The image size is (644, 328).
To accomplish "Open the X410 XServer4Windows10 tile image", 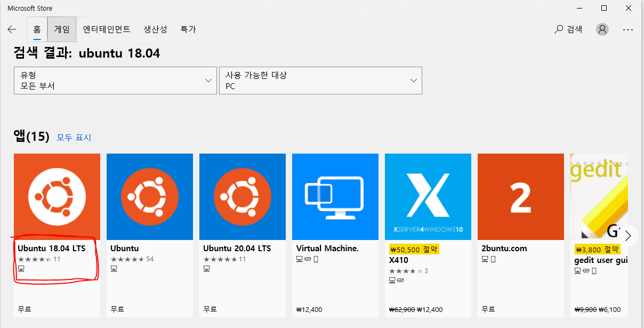I will point(428,197).
